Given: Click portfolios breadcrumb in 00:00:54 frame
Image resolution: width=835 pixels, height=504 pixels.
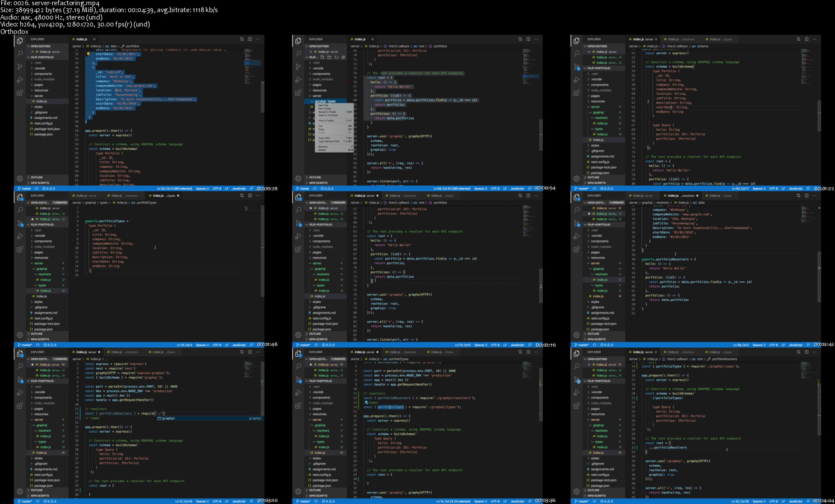Looking at the screenshot, I should [x=440, y=46].
